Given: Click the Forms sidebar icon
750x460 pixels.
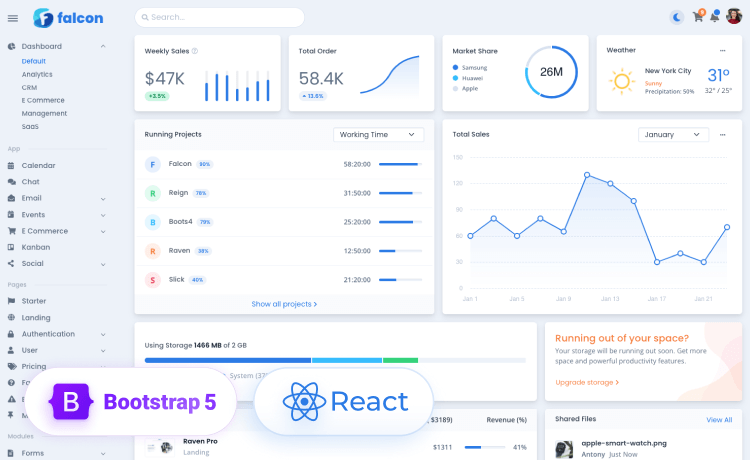Looking at the screenshot, I should tap(11, 453).
